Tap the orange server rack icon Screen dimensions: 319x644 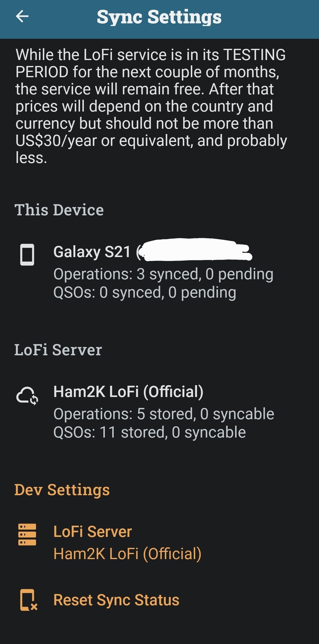(x=27, y=535)
